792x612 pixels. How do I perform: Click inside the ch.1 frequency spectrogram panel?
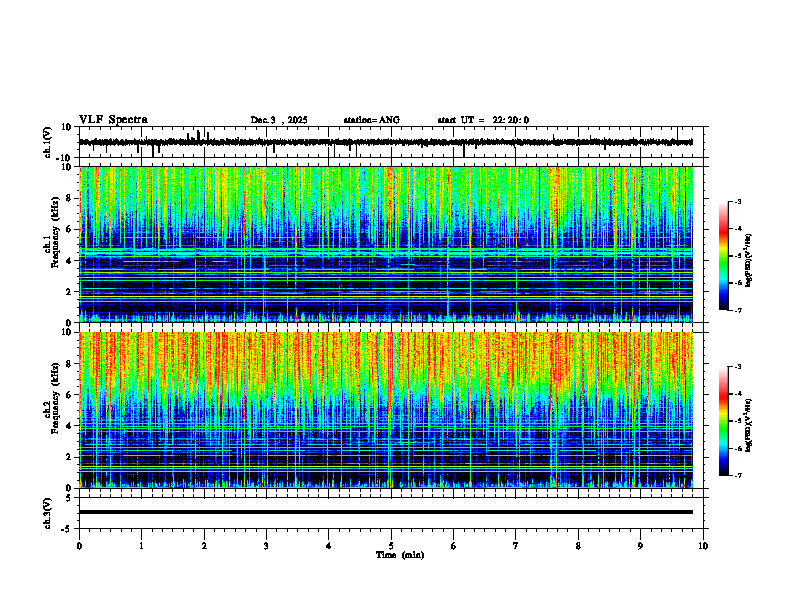pyautogui.click(x=386, y=244)
